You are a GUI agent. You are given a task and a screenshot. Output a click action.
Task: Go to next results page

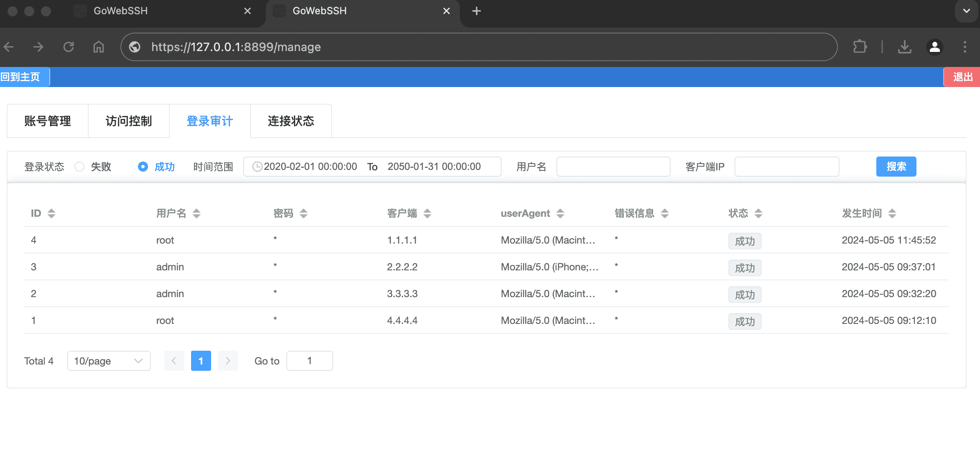(x=228, y=361)
